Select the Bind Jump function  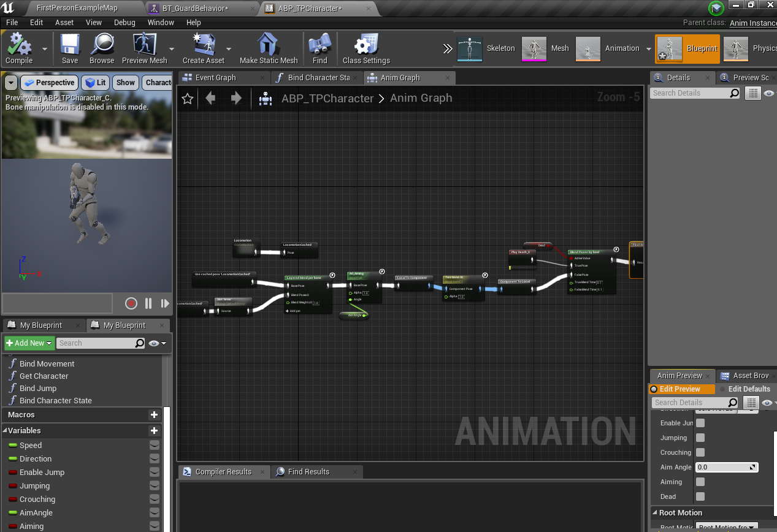pos(38,389)
